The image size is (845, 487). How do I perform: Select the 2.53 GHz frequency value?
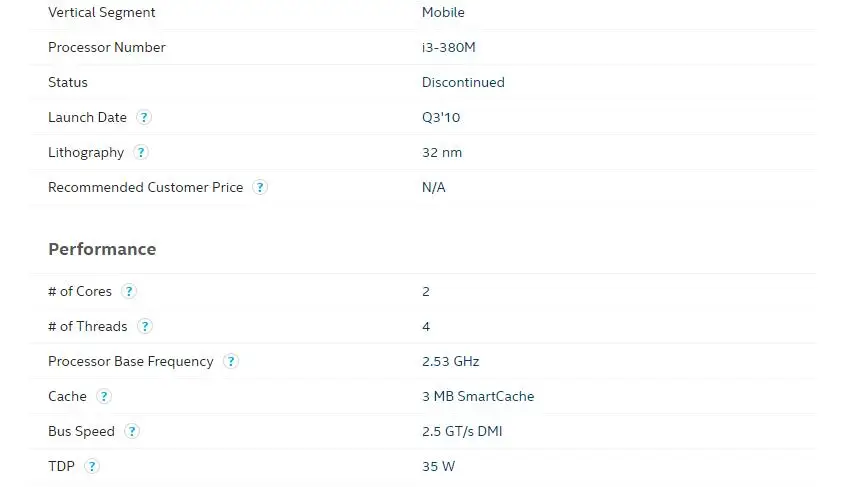tap(451, 361)
